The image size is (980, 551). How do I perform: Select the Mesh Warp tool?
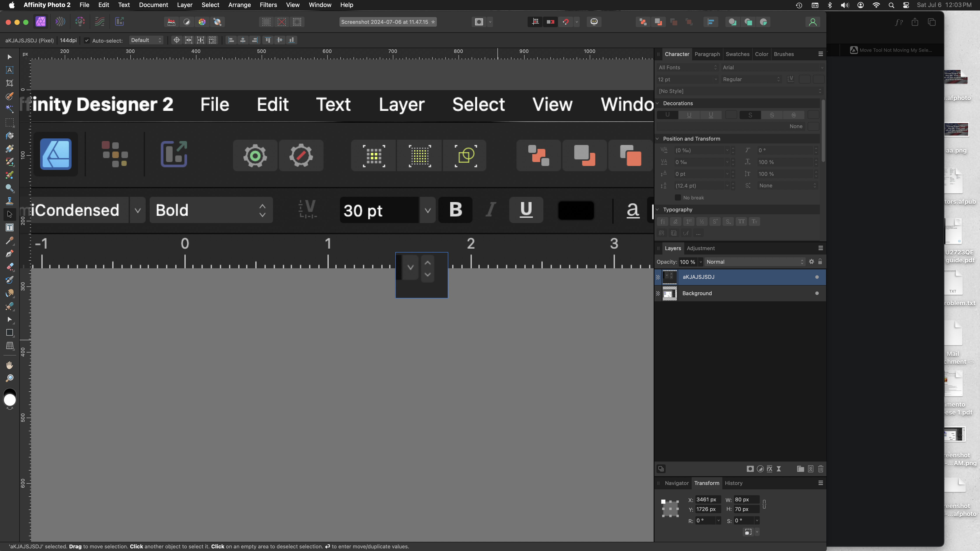pos(9,346)
